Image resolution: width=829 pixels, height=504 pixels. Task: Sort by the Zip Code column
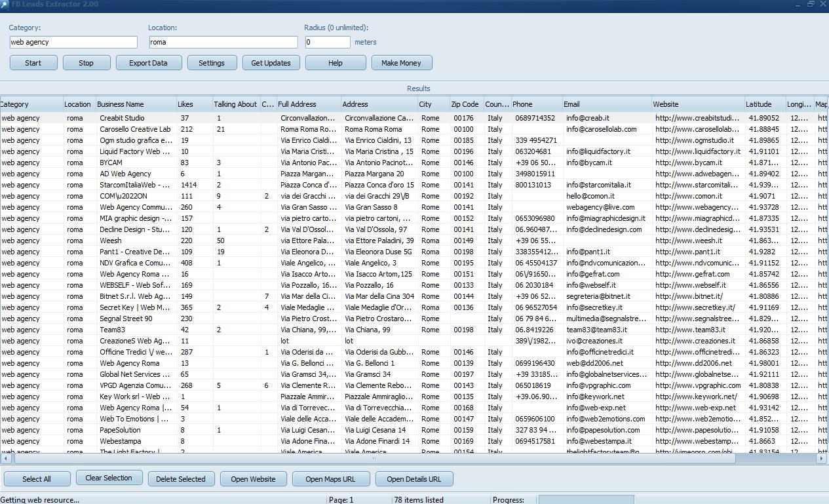click(x=466, y=104)
